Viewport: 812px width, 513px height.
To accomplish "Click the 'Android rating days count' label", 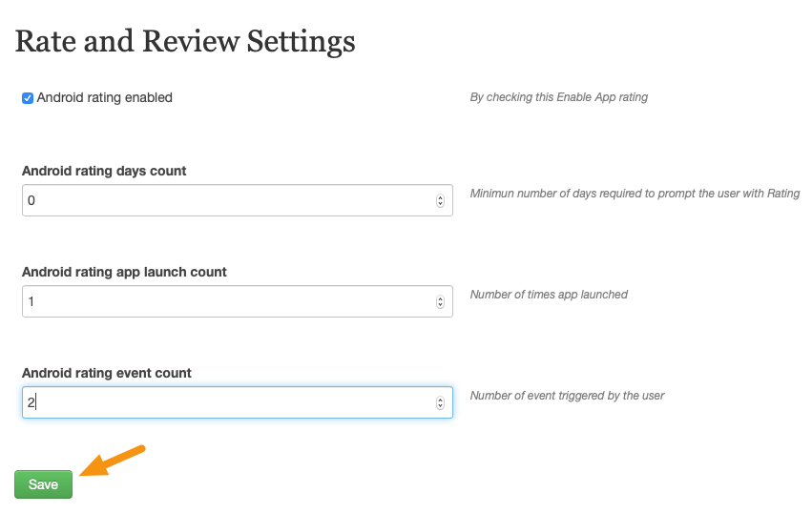I will click(104, 171).
